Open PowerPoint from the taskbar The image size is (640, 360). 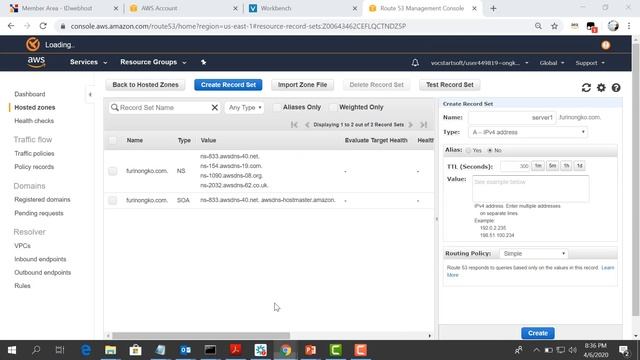click(310, 350)
